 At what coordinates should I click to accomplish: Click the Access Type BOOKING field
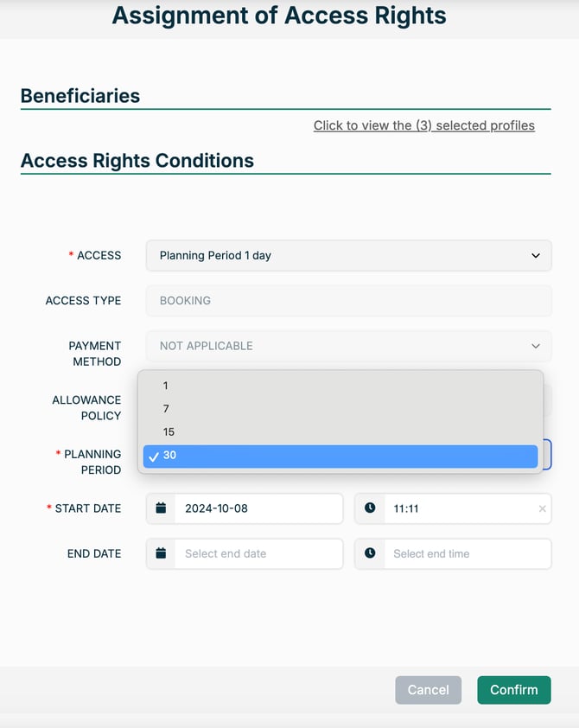(348, 301)
